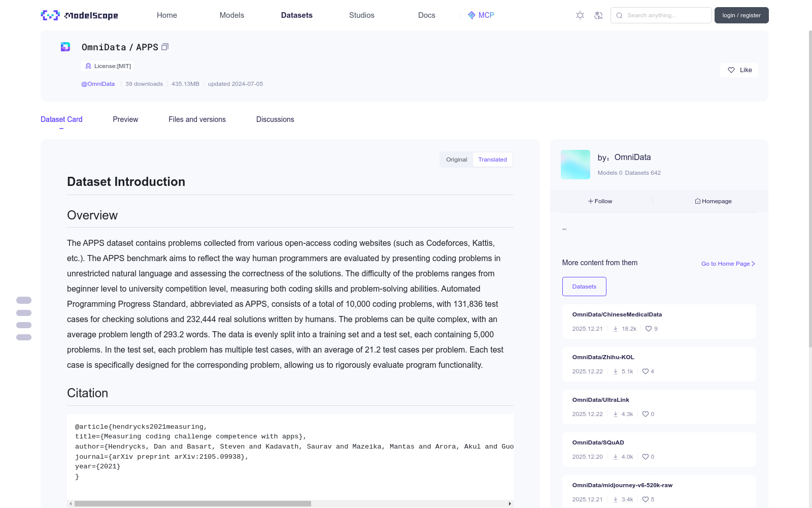
Task: Click the search magnifier icon
Action: [619, 15]
